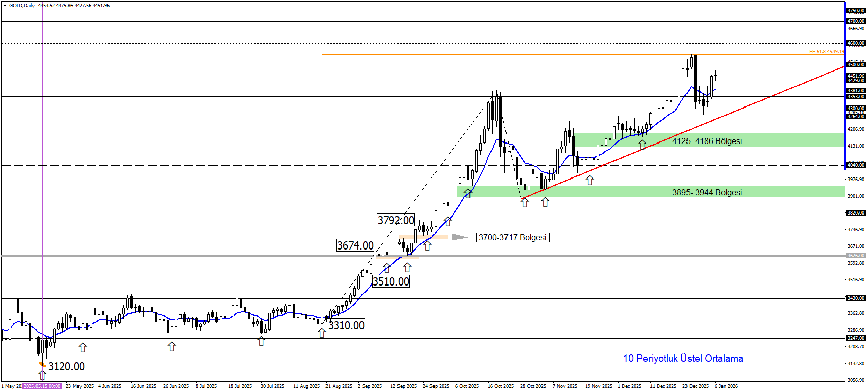
Task: Select the orange FE 61.8 Fibonacci label
Action: pos(826,52)
